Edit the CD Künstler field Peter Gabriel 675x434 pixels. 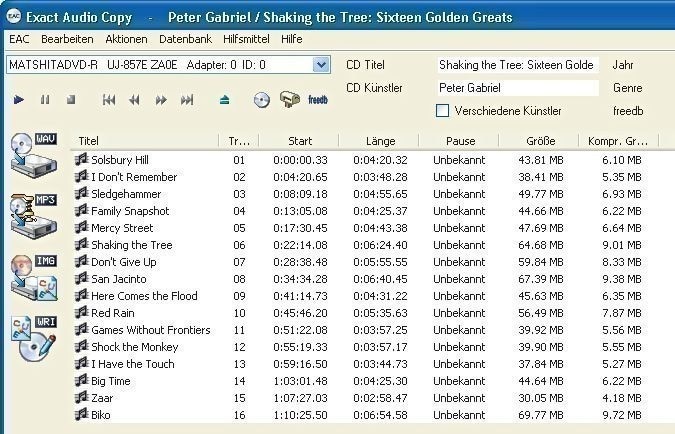tap(517, 88)
